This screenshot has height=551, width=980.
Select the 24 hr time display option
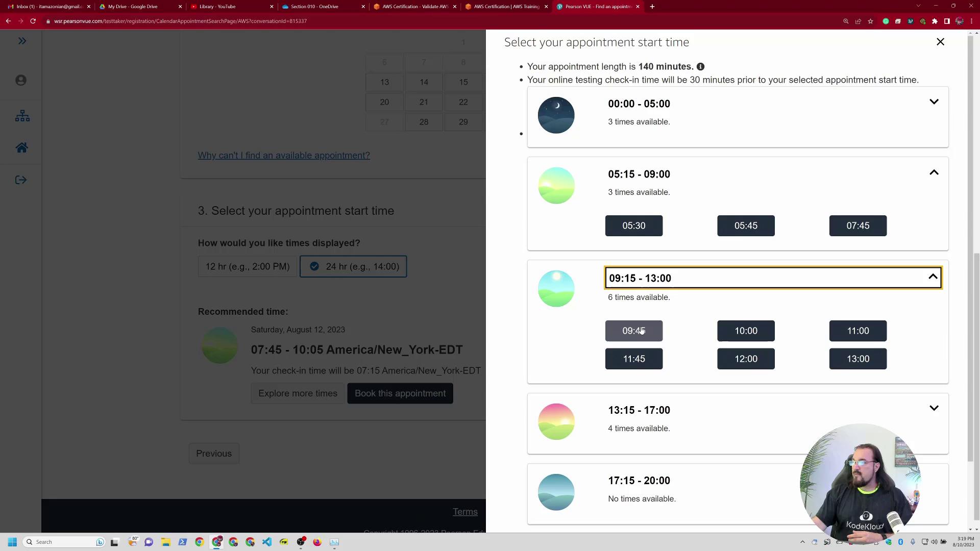click(353, 267)
